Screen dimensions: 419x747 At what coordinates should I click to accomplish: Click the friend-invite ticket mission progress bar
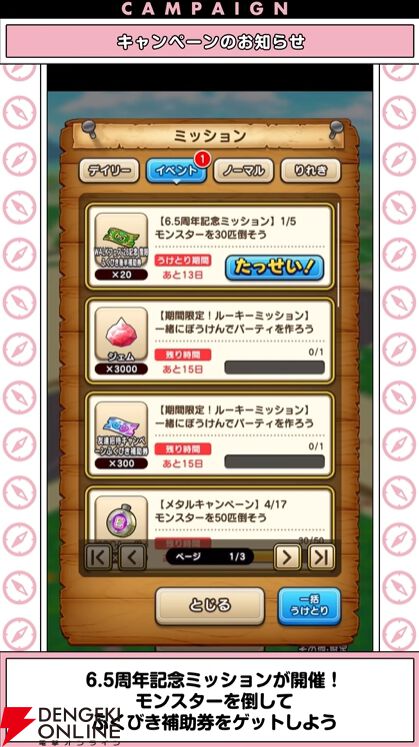[274, 461]
